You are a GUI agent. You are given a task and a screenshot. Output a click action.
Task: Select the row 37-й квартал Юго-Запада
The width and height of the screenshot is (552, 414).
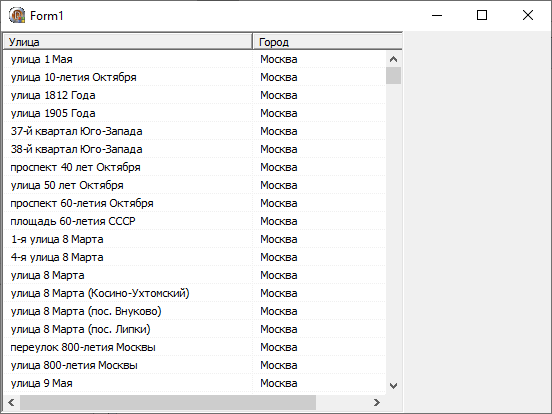[x=195, y=131]
